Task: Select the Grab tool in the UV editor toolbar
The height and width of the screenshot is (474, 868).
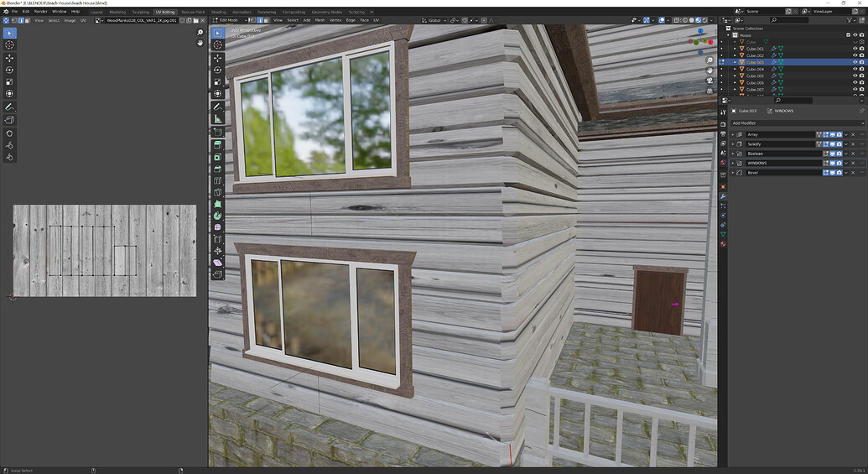Action: [x=9, y=133]
